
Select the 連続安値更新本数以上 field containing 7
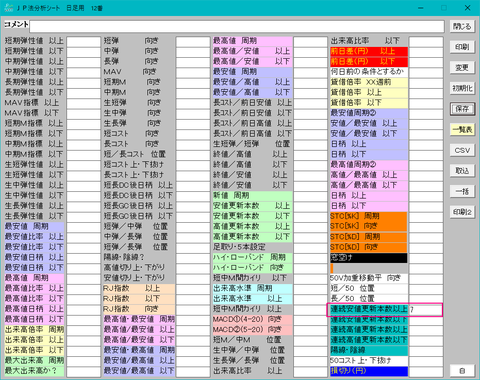pyautogui.click(x=426, y=309)
